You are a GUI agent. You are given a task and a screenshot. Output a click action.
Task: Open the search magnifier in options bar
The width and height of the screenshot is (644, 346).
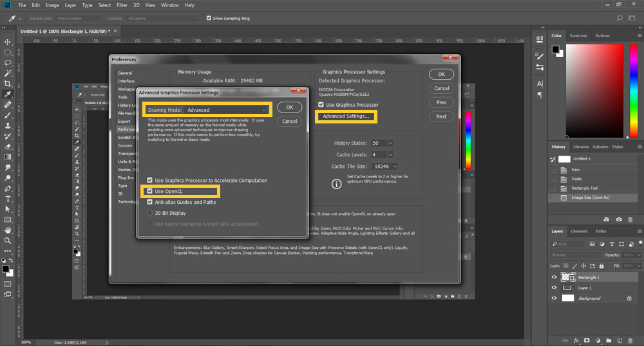pos(620,18)
